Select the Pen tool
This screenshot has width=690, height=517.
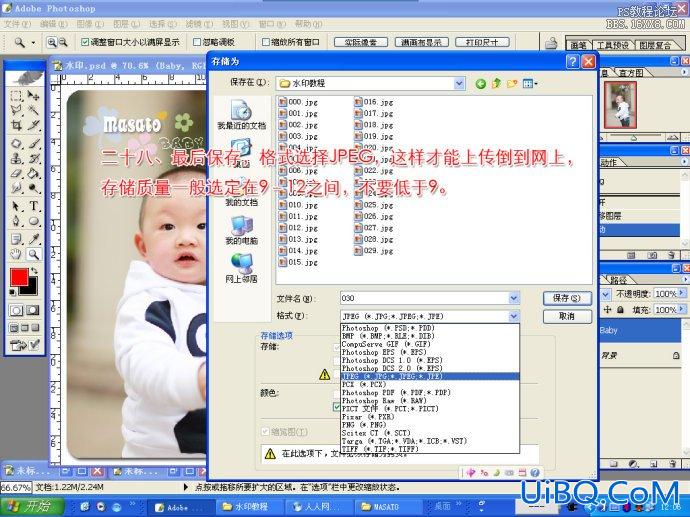point(17,221)
